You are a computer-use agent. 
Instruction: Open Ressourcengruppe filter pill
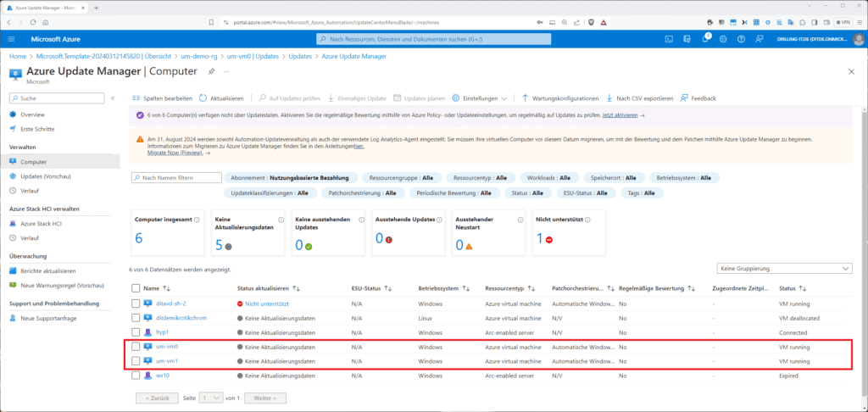(402, 178)
